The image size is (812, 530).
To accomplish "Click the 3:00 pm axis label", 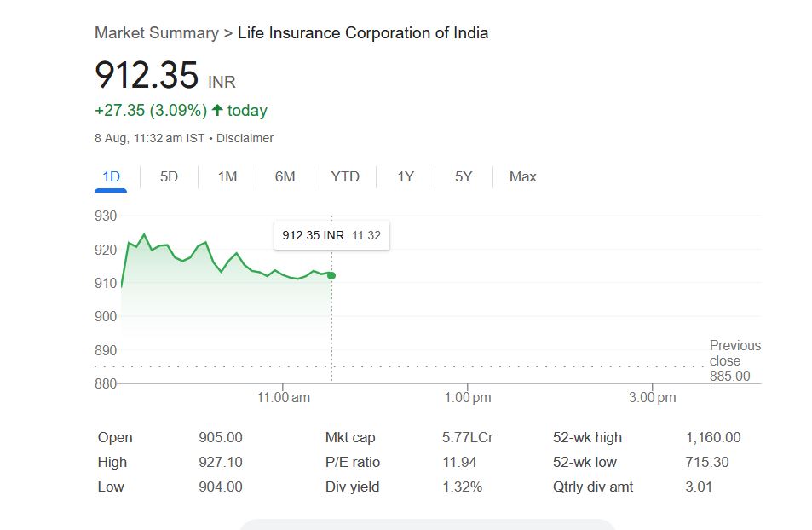I will (x=653, y=398).
